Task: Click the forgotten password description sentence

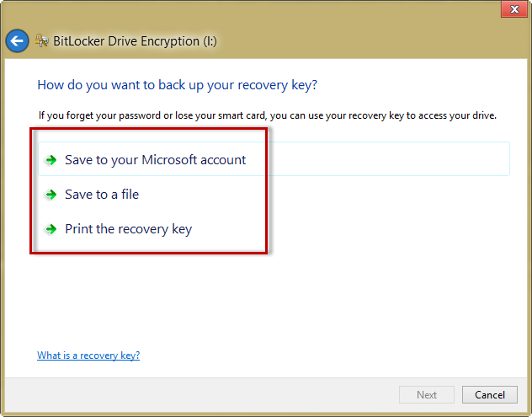Action: click(268, 115)
